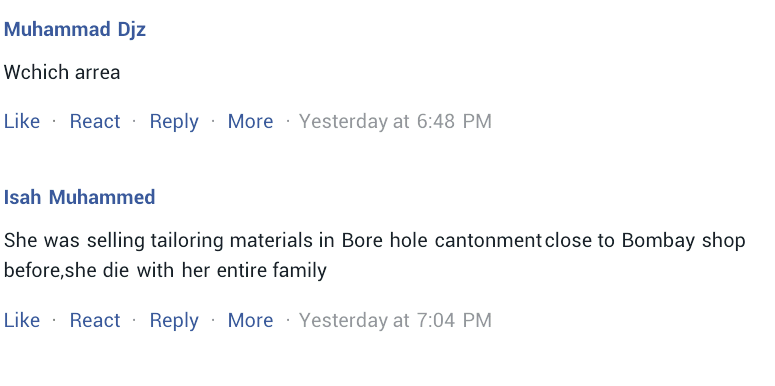React to Isah Muhammed's comment
This screenshot has height=386, width=775.
(95, 320)
